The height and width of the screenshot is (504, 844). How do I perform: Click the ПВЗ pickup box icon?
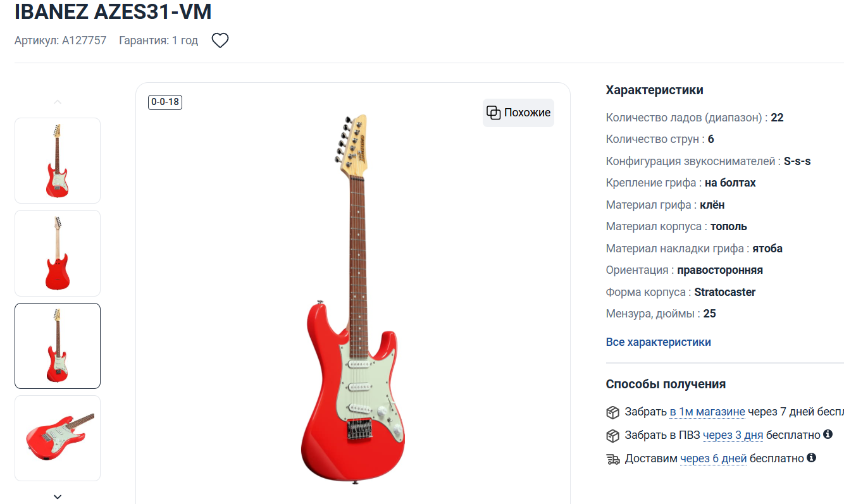[612, 436]
